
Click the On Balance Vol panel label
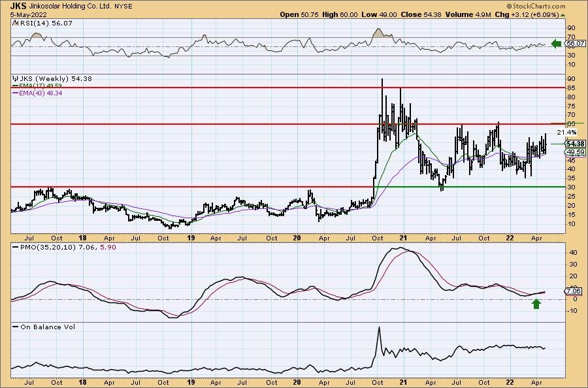tap(48, 327)
